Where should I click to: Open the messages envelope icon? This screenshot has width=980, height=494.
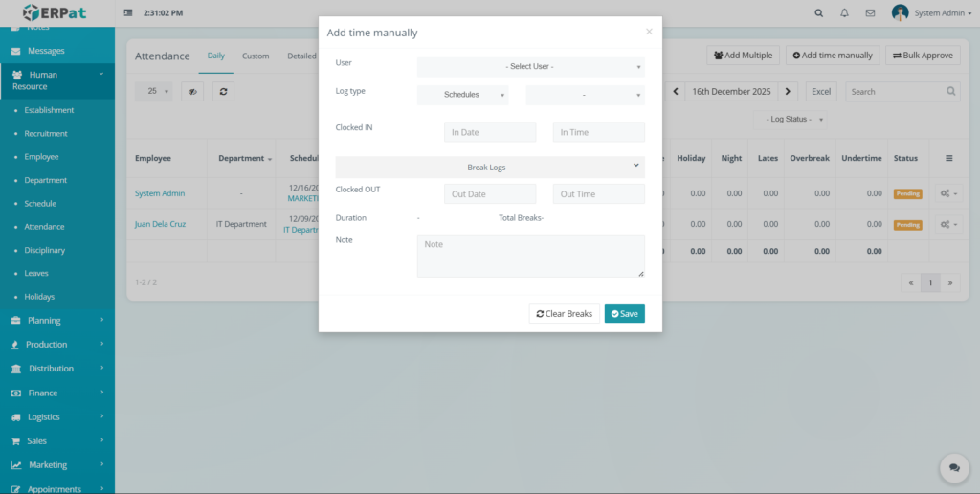(x=870, y=13)
